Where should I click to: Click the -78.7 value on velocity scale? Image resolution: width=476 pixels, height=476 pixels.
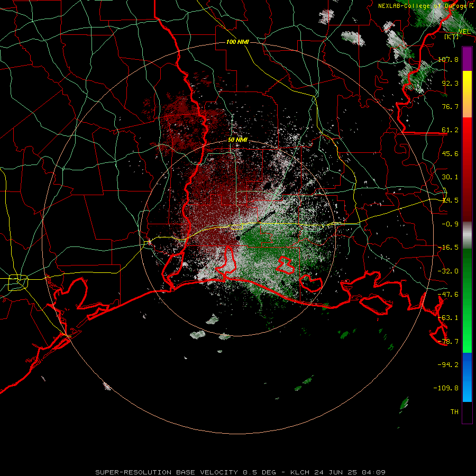(448, 342)
